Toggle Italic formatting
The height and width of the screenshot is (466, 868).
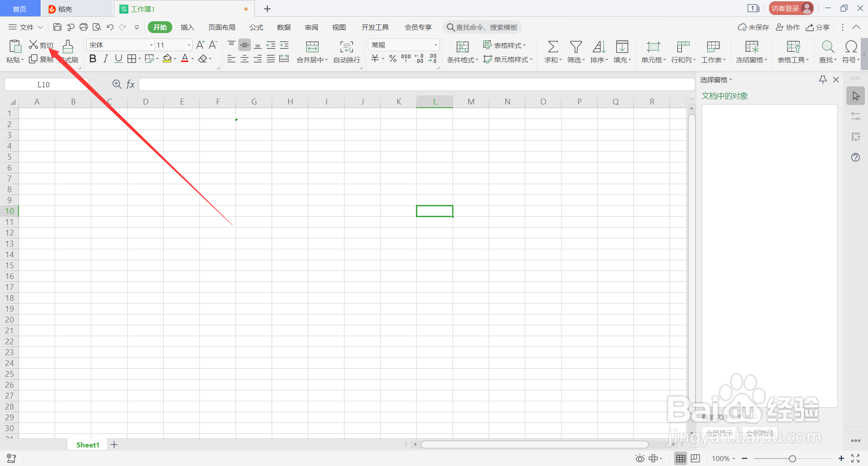(105, 58)
